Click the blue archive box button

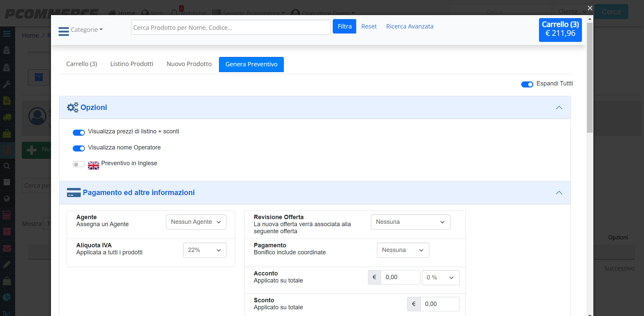(x=39, y=77)
